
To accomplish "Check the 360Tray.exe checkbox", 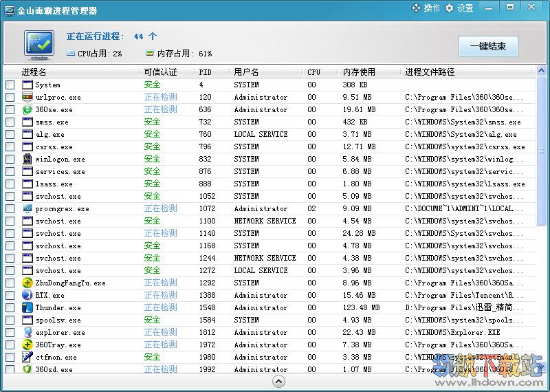I will [x=10, y=345].
